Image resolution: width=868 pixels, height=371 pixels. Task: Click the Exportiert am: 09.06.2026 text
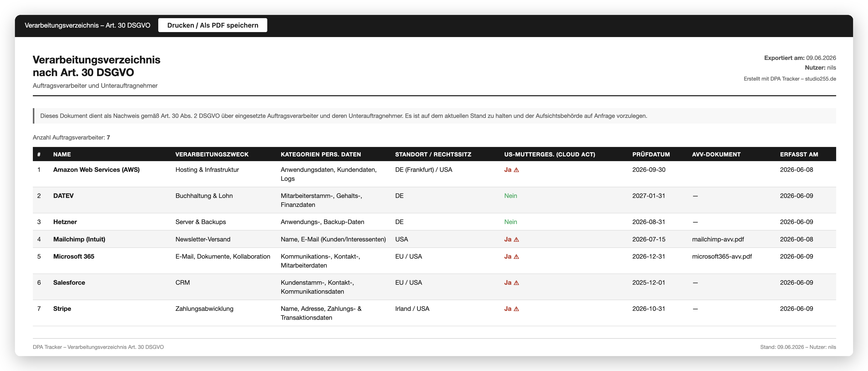tap(800, 58)
